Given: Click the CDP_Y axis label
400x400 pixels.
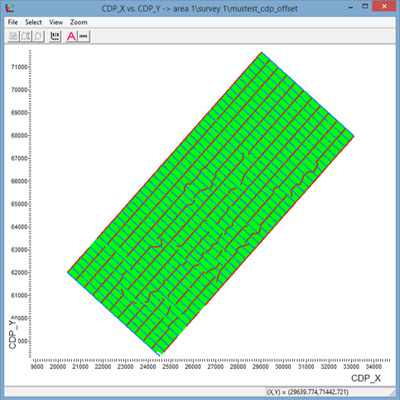Looking at the screenshot, I should tap(13, 334).
